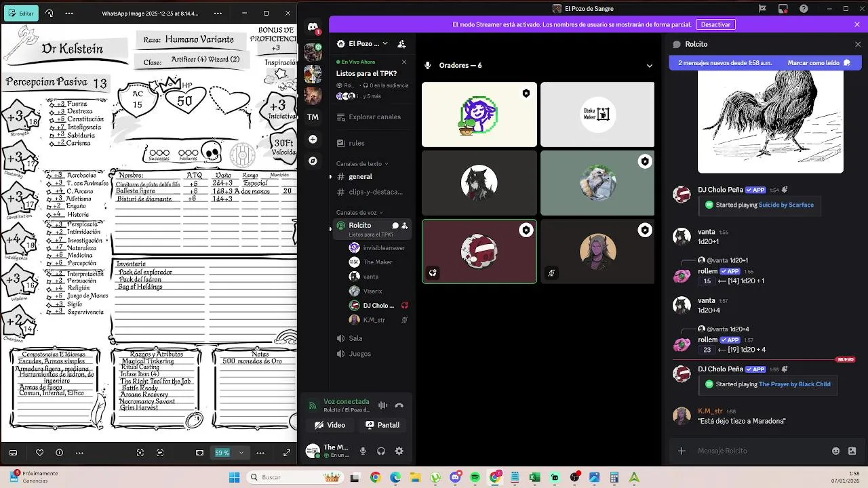Open Calculator from the taskbar
This screenshot has height=488, width=868.
614,477
